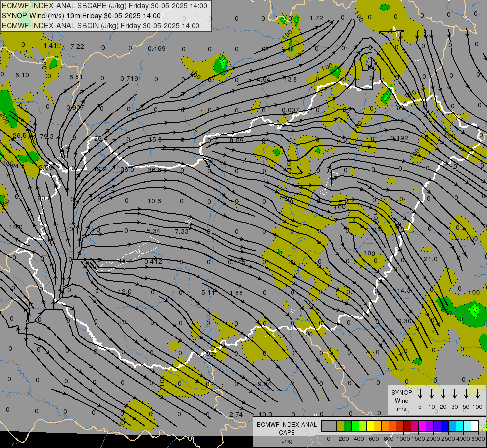Click the 2000 label on CAPE scale
Screen dimensions: 487x448
tap(433, 439)
